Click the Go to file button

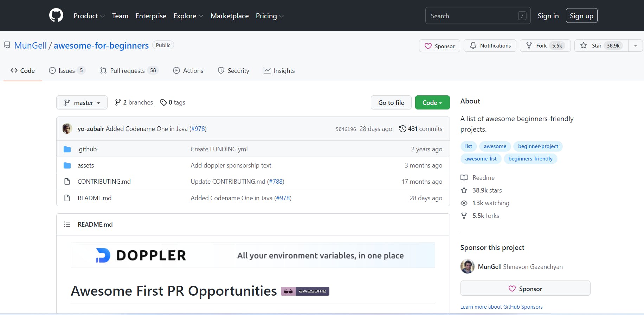(391, 102)
